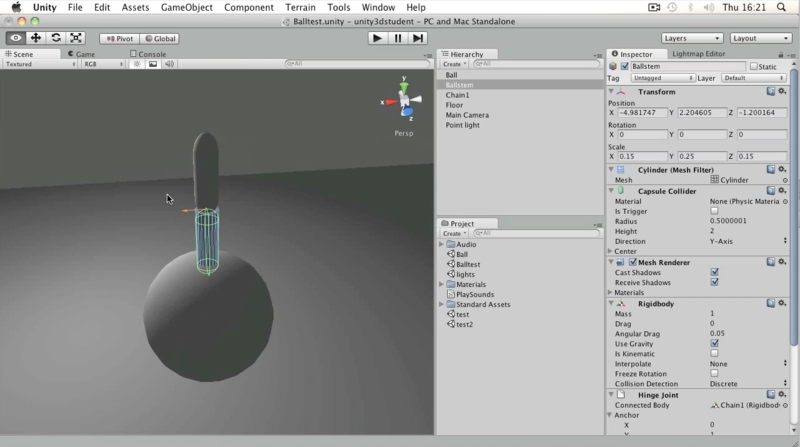800x447 pixels.
Task: Open Mesh Renderer gear menu
Action: click(782, 262)
